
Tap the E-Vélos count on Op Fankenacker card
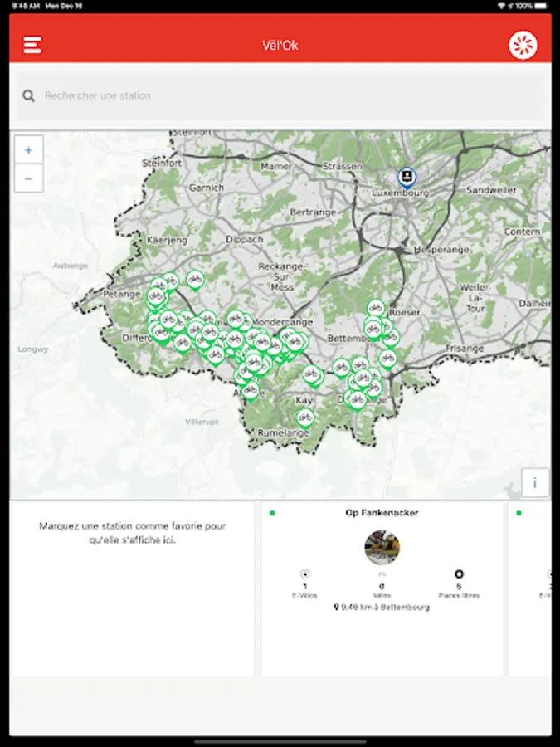point(304,587)
